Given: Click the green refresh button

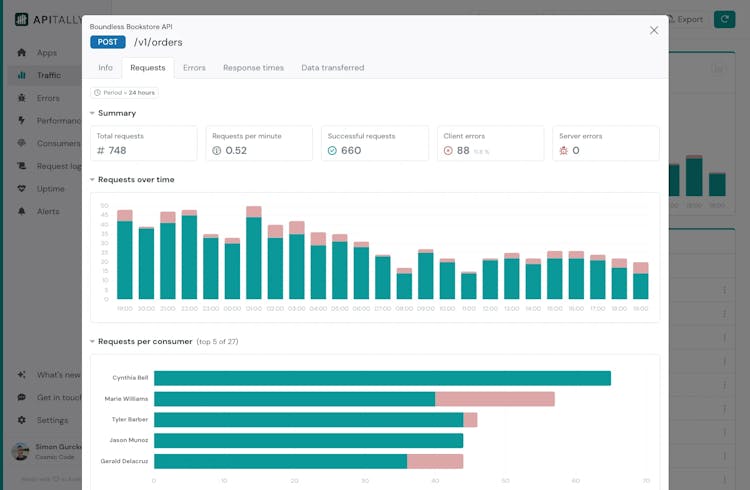Looking at the screenshot, I should (724, 19).
